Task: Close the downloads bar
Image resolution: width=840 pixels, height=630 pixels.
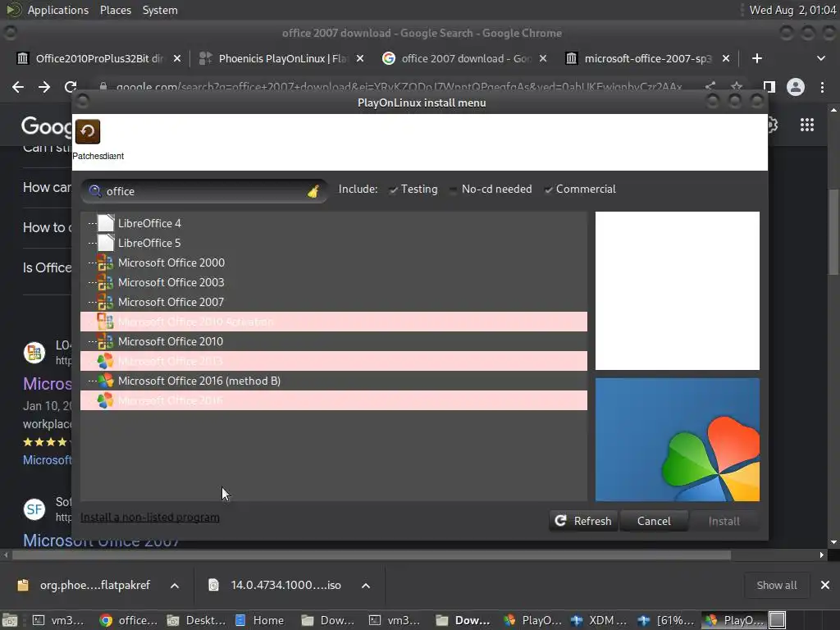Action: 825,585
